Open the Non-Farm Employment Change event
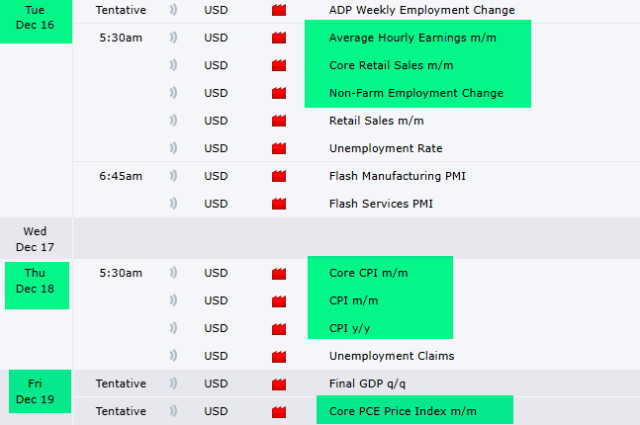The image size is (640, 425). (x=416, y=94)
